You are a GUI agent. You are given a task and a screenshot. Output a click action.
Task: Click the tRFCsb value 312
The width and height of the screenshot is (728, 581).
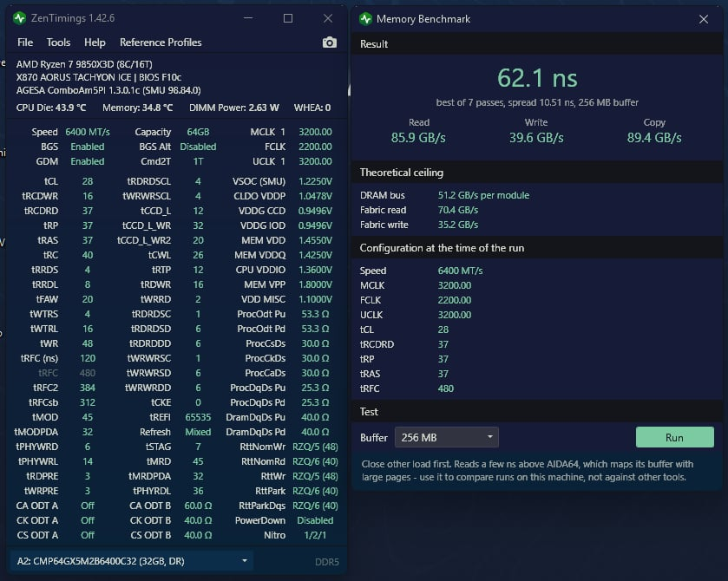tap(88, 403)
